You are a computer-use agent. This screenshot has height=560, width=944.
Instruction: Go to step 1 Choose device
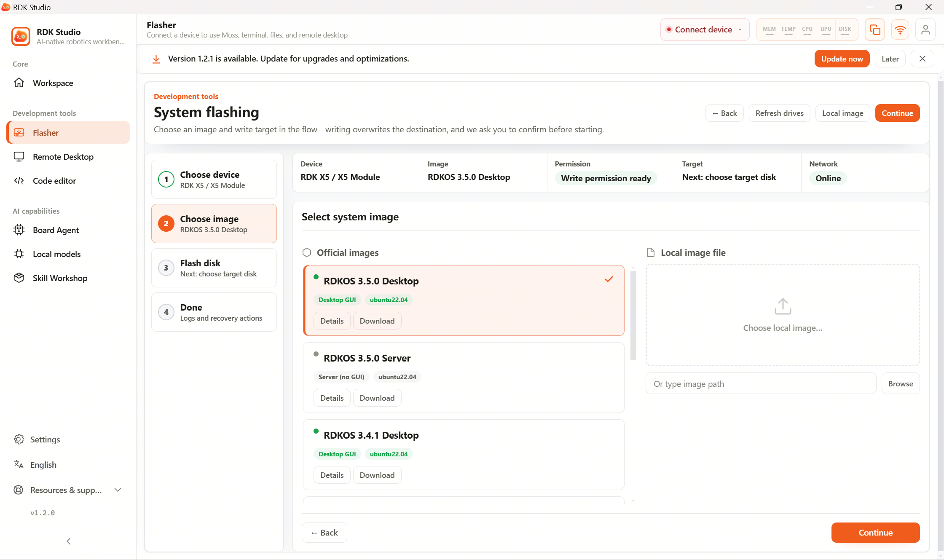214,179
